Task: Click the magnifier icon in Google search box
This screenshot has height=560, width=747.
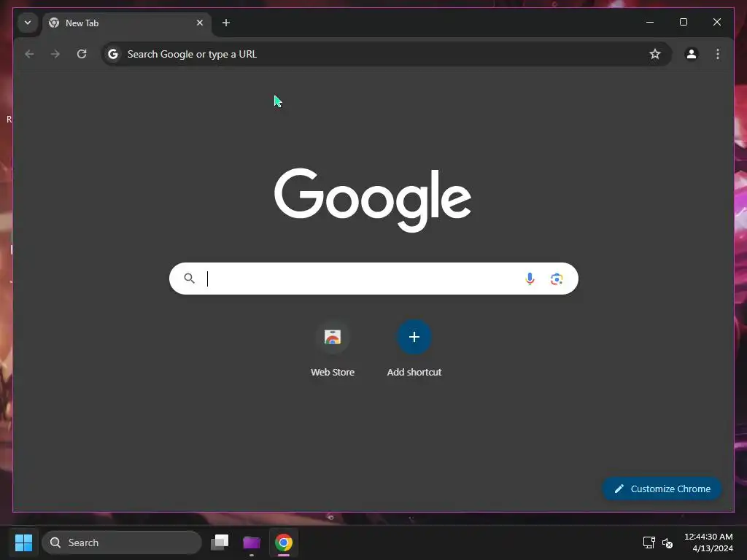Action: click(189, 278)
